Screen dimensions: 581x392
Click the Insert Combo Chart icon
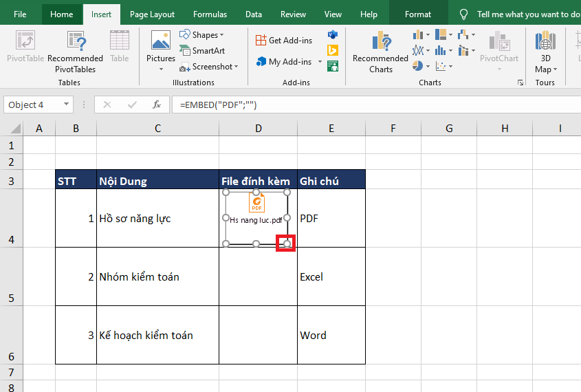point(463,50)
